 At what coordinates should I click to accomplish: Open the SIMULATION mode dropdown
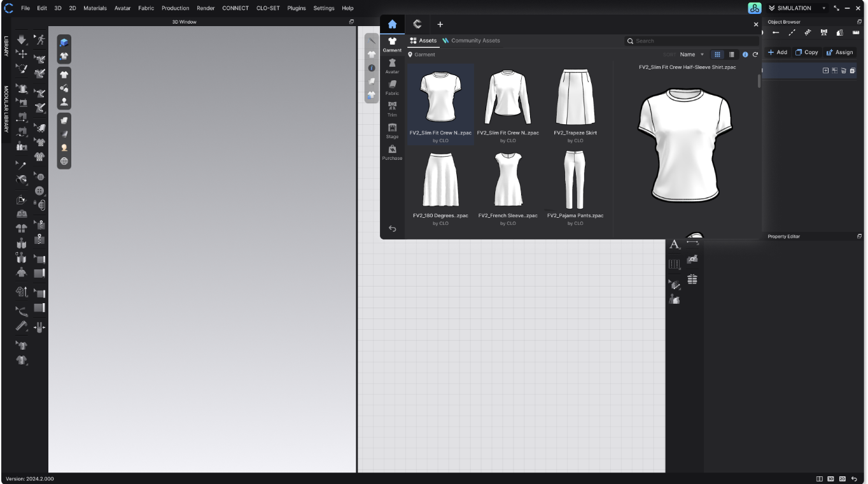tap(797, 8)
